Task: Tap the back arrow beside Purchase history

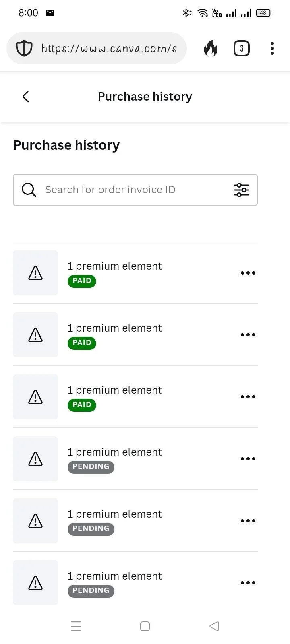Action: coord(26,97)
